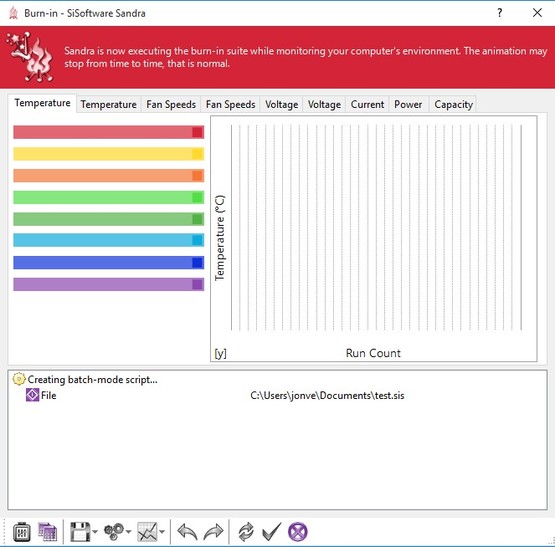Viewport: 555px width, 547px height.
Task: Click the refresh arrows icon
Action: coord(246,532)
